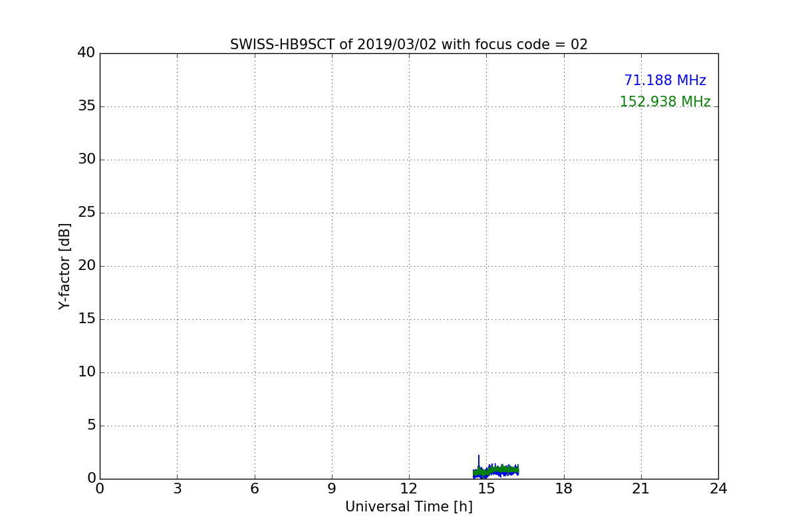This screenshot has width=798, height=532.
Task: Click the x-axis tick label 3
Action: point(177,489)
